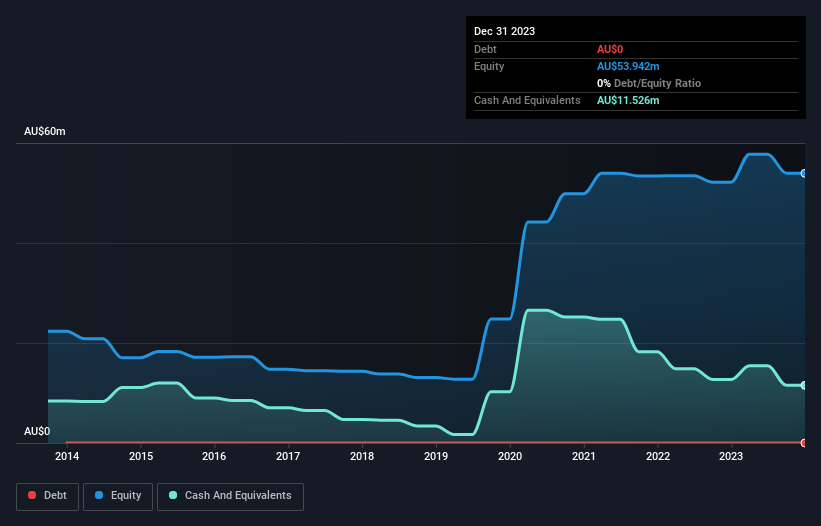
Task: Select the Cash end-point marker on the teal line
Action: [804, 385]
